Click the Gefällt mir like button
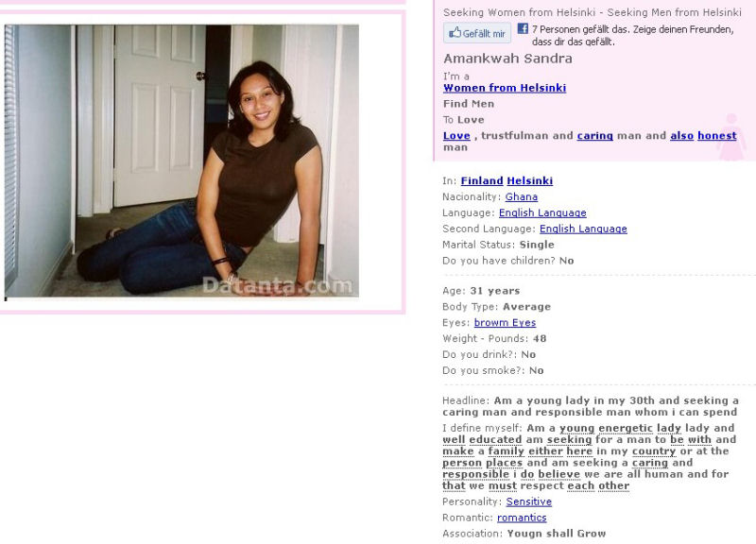756x544 pixels. click(x=477, y=33)
